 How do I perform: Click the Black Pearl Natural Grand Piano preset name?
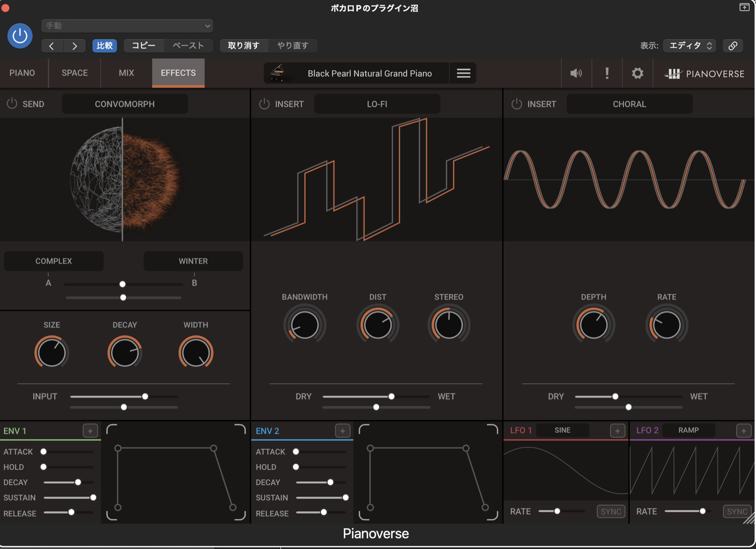(370, 73)
